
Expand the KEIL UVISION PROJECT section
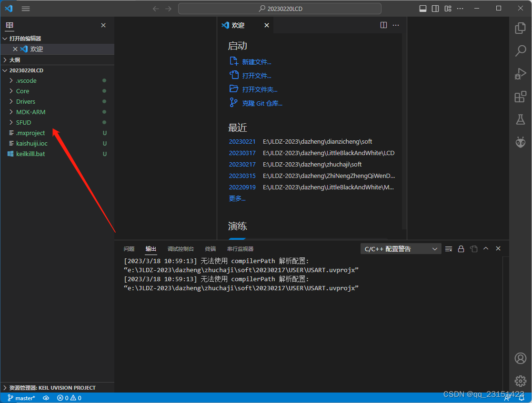coord(57,388)
